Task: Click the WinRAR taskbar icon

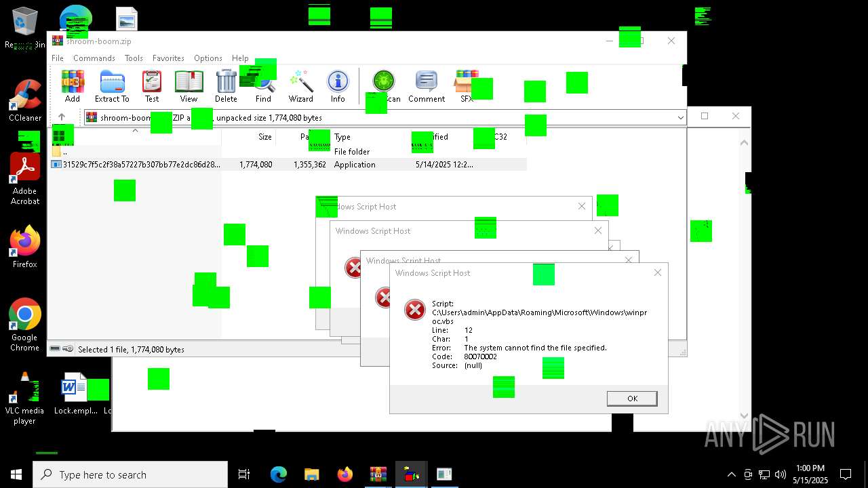Action: tap(378, 474)
